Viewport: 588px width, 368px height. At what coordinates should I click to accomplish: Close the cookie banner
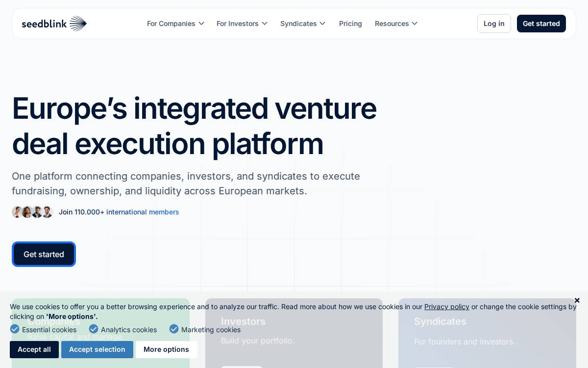577,300
